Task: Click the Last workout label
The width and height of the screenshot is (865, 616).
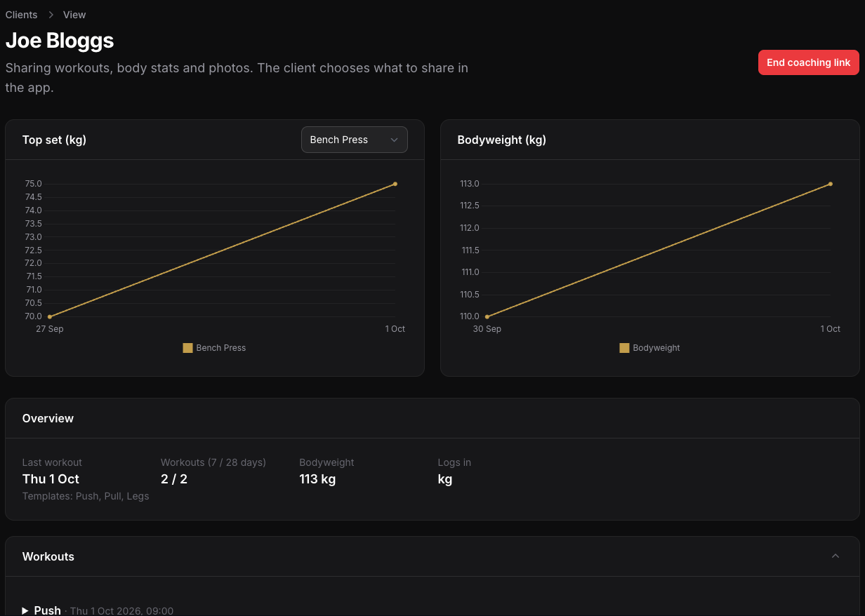Action: point(52,462)
